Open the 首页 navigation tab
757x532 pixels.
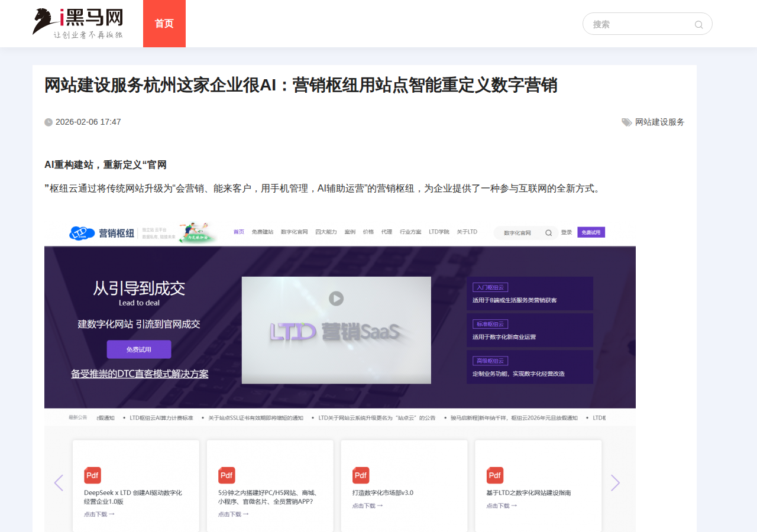pyautogui.click(x=164, y=24)
